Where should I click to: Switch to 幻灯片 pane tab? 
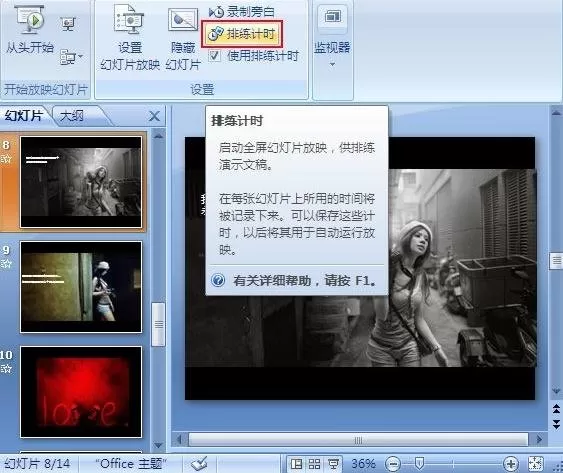24,116
